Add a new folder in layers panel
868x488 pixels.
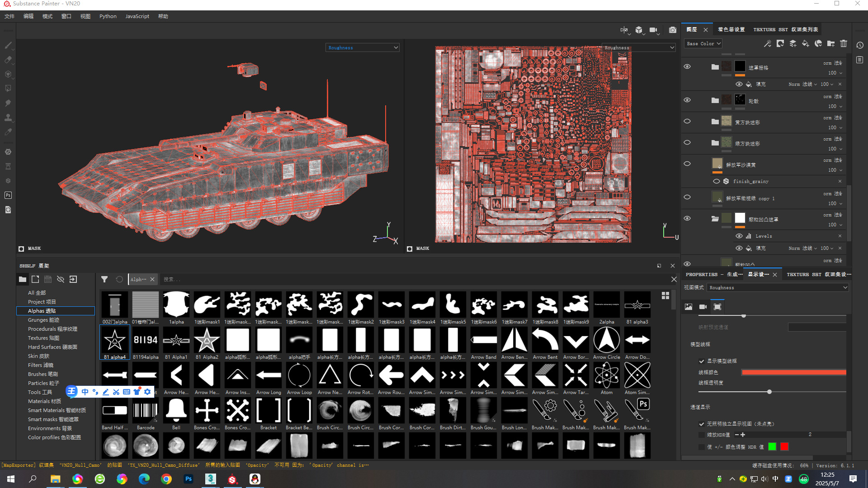point(831,44)
